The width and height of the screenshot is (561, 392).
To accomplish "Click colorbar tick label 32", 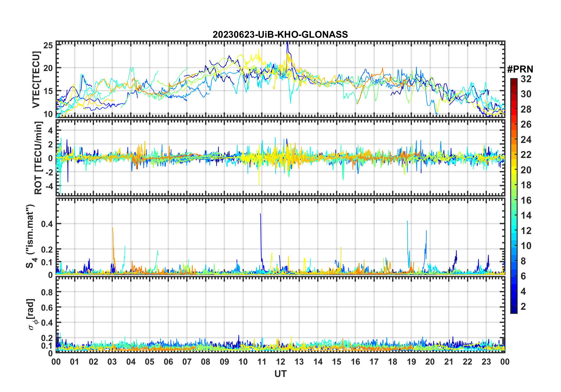I will (526, 79).
